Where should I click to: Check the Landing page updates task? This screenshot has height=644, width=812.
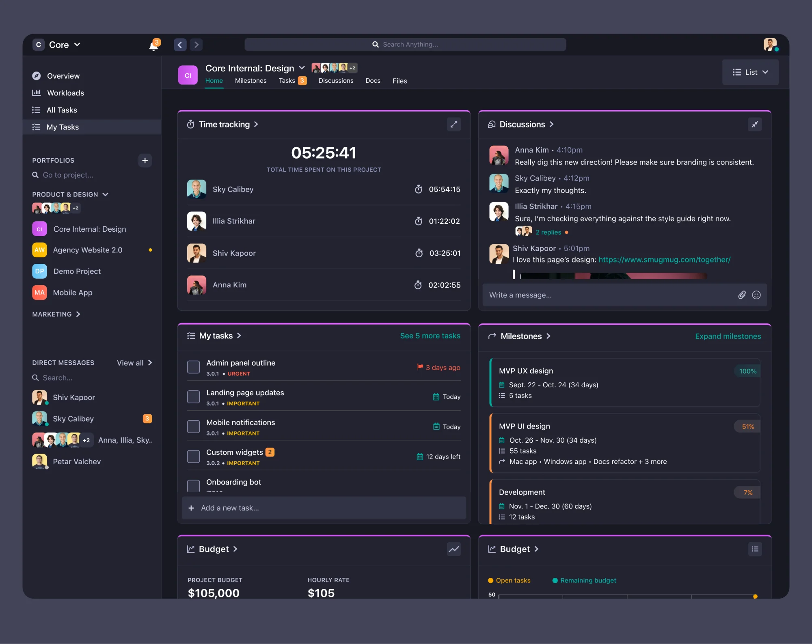193,397
